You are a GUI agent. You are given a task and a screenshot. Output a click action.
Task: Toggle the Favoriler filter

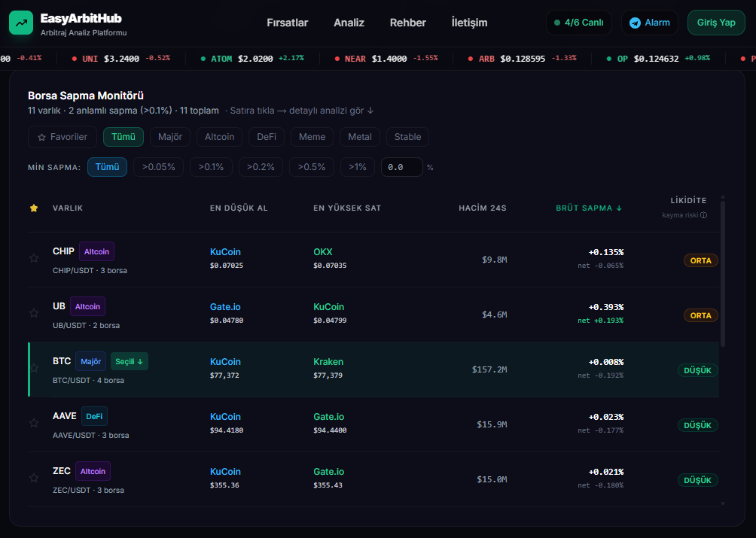pos(62,137)
